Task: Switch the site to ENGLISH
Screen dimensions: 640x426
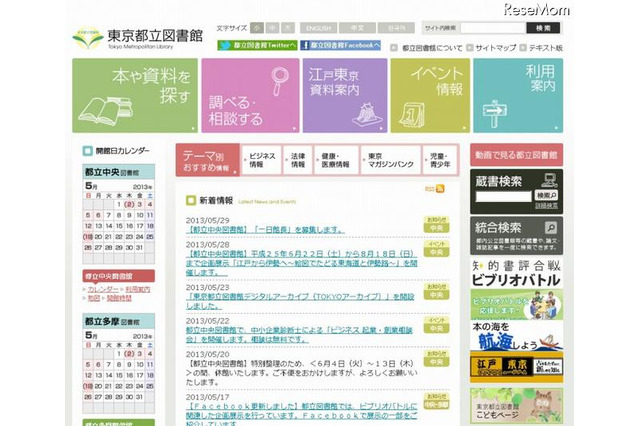Action: tap(318, 28)
